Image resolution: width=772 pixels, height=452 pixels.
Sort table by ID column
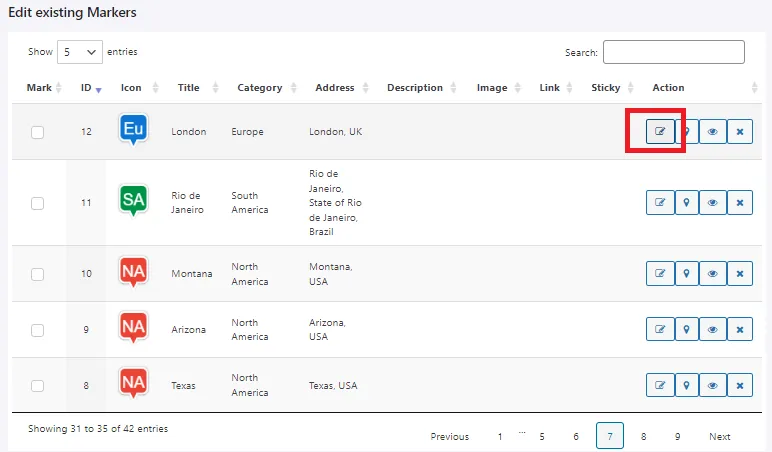coord(91,88)
